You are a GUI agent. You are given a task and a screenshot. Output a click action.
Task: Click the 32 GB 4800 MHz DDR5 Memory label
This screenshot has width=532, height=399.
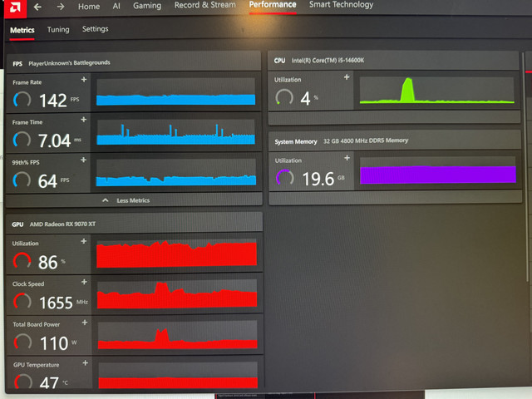(366, 140)
